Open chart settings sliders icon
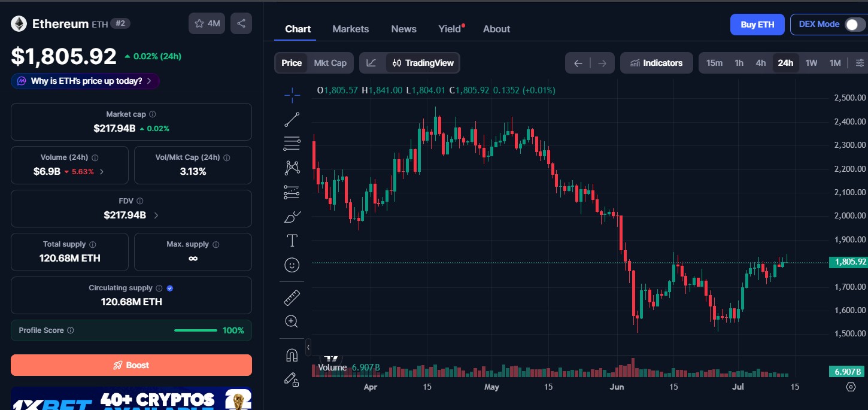The image size is (868, 410). pyautogui.click(x=860, y=63)
